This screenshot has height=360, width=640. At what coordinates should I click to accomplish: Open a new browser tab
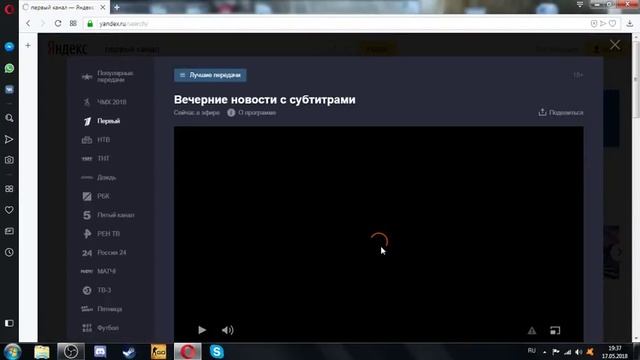[x=117, y=7]
